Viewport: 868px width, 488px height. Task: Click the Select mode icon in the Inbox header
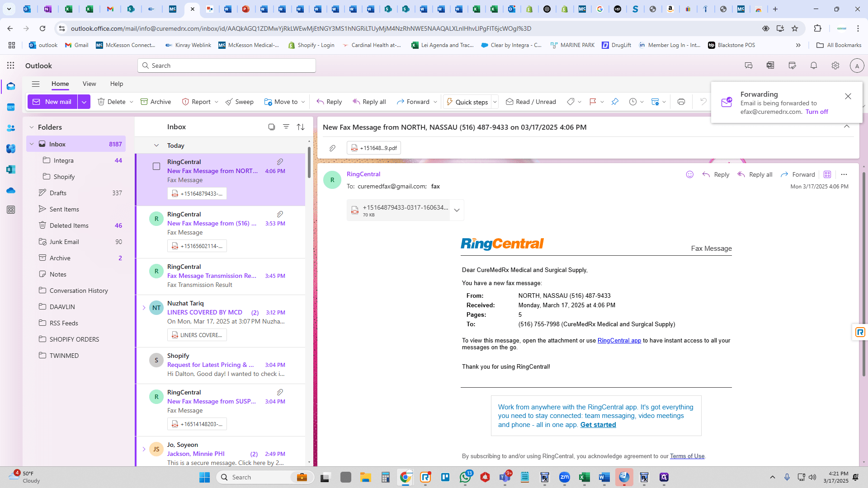(272, 127)
